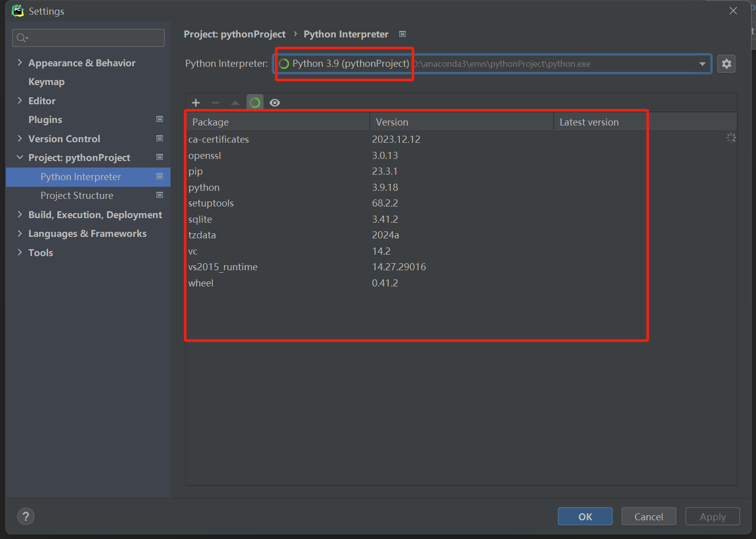The image size is (756, 539).
Task: Expand the Version Control section
Action: pos(20,139)
